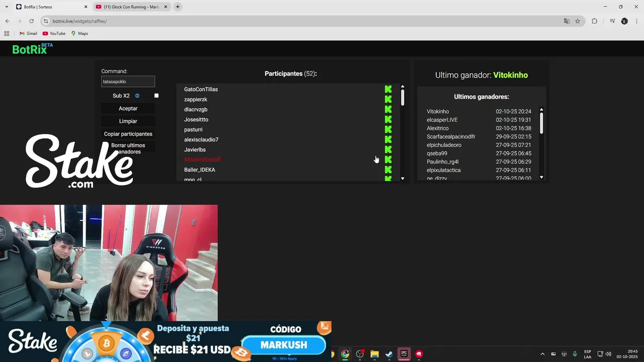
Task: Click winner name Vitokinho in green
Action: (x=510, y=75)
